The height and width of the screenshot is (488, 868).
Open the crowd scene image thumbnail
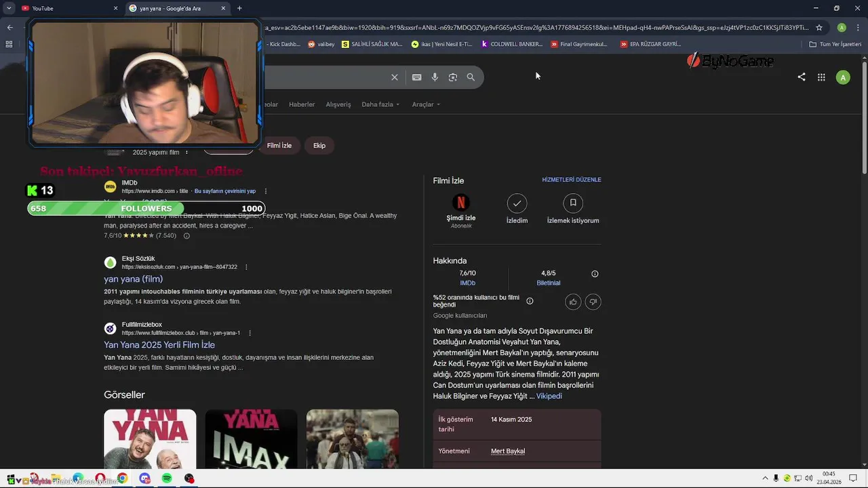[x=353, y=439]
